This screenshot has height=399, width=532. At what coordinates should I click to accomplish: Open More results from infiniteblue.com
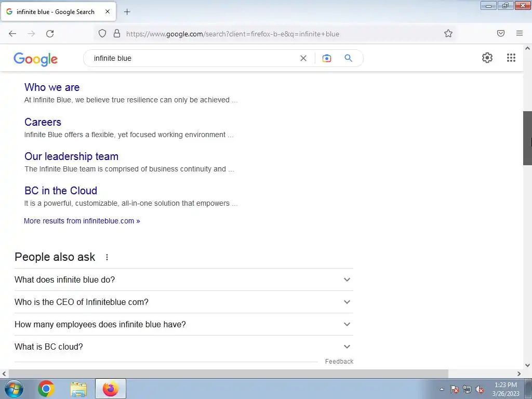point(82,221)
